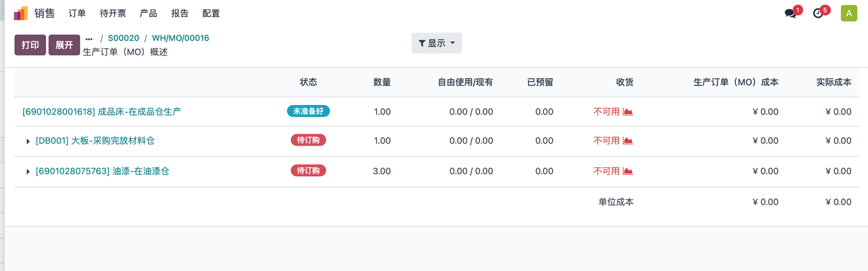This screenshot has width=868, height=271.
Task: Click the 未准备好 status badge
Action: click(309, 111)
